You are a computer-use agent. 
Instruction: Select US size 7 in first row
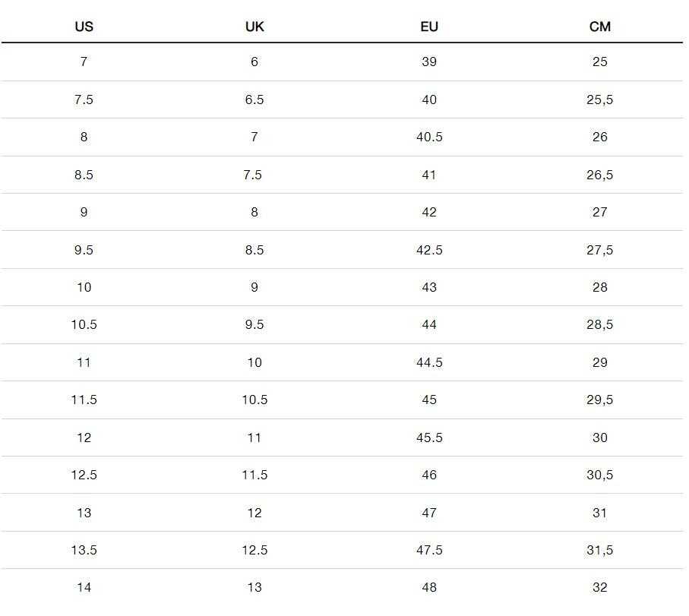(84, 62)
